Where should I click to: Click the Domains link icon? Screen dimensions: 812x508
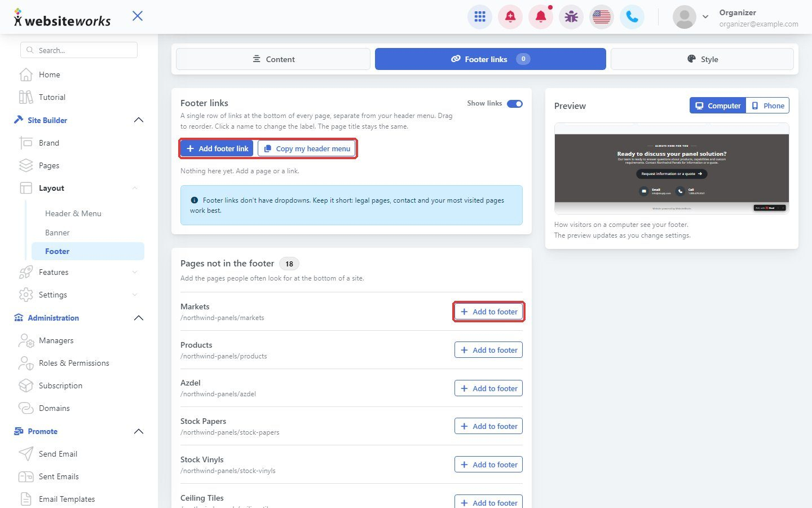pyautogui.click(x=26, y=408)
